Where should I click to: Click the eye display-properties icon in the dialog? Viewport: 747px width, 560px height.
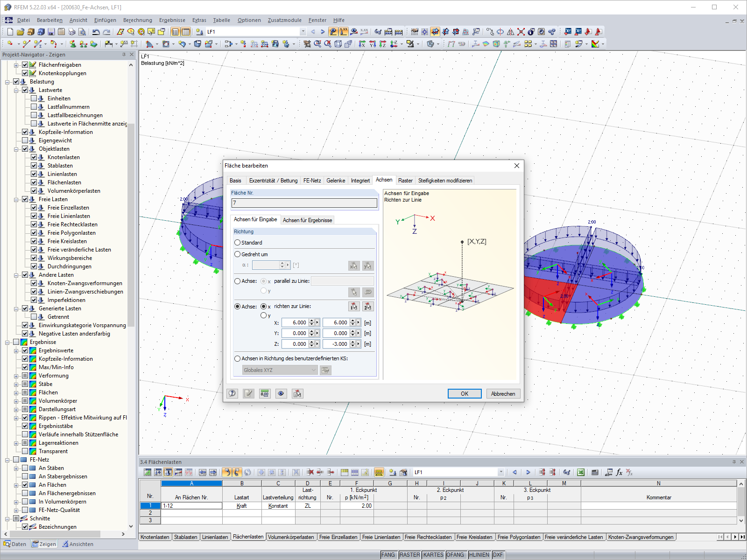click(x=281, y=393)
